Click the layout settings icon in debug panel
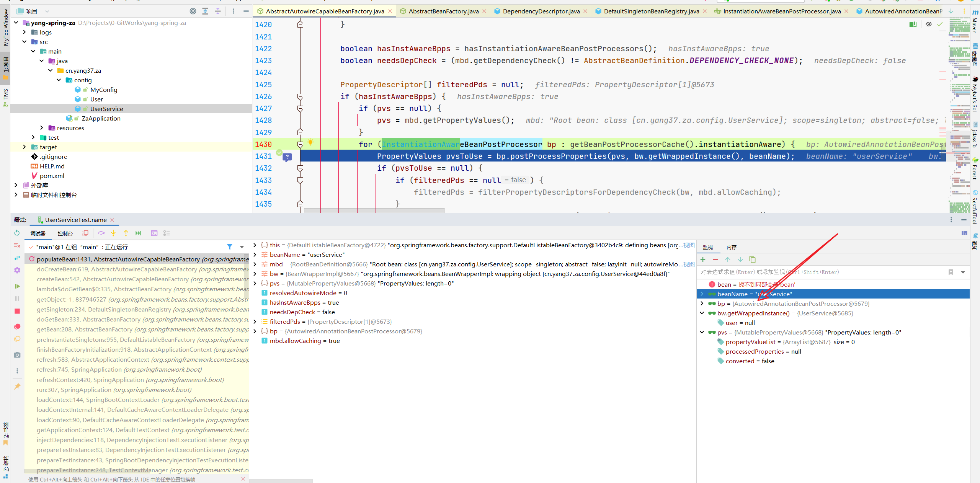This screenshot has width=980, height=483. click(964, 233)
